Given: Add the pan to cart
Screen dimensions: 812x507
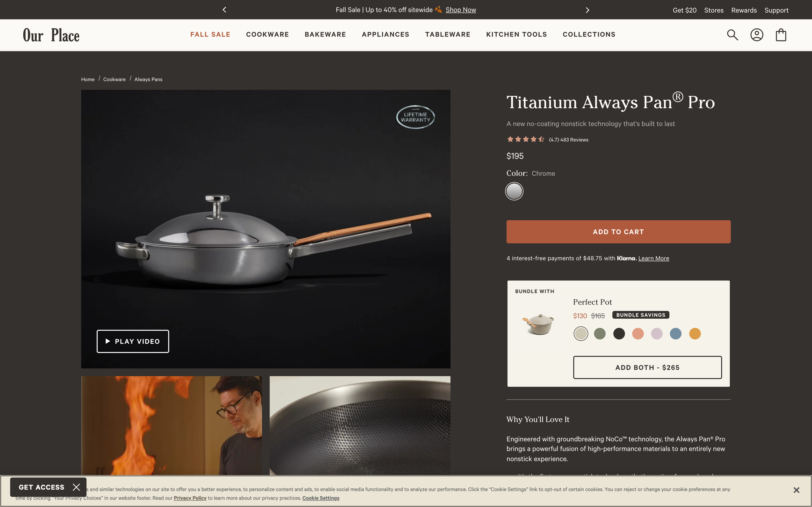Looking at the screenshot, I should coord(618,232).
